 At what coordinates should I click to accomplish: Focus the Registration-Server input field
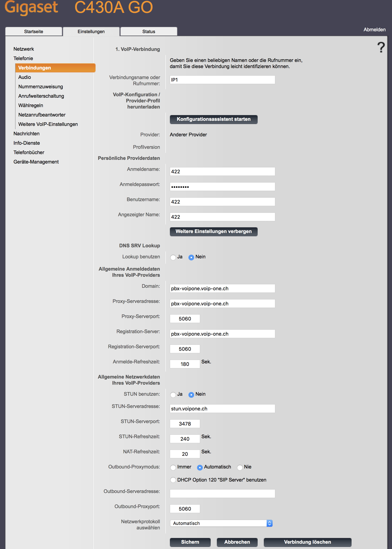point(222,334)
